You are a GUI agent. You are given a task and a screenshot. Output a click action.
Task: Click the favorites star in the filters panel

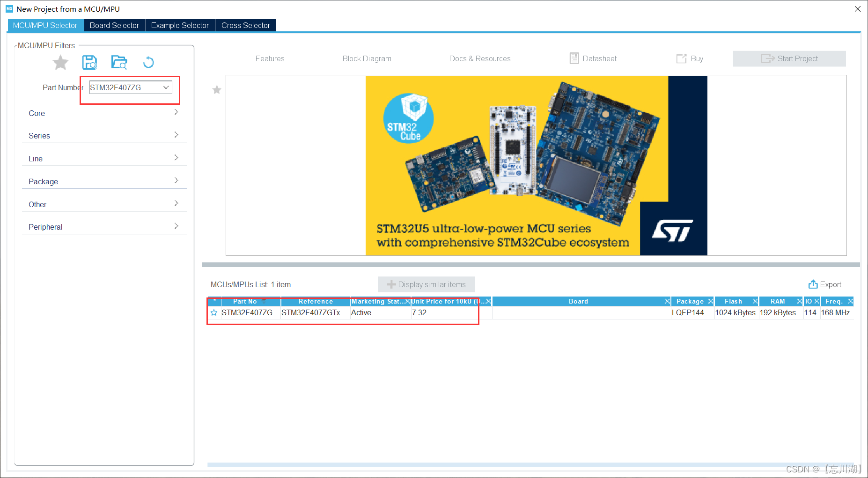[x=60, y=62]
